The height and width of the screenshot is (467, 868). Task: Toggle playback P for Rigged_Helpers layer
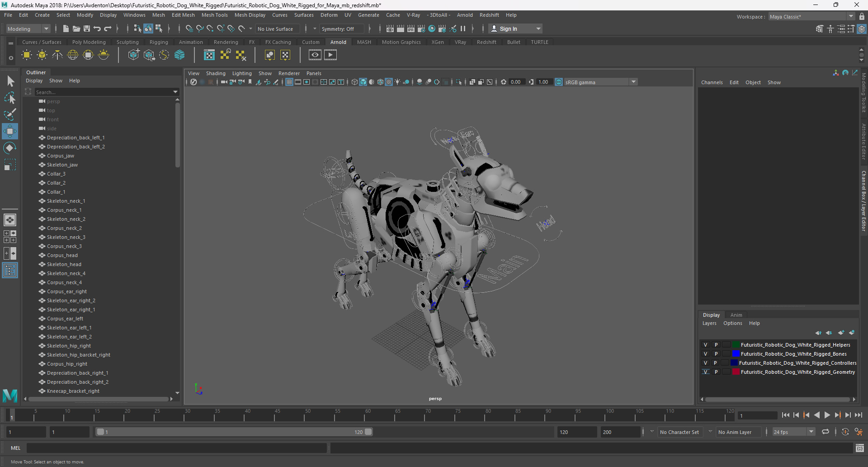tap(716, 345)
